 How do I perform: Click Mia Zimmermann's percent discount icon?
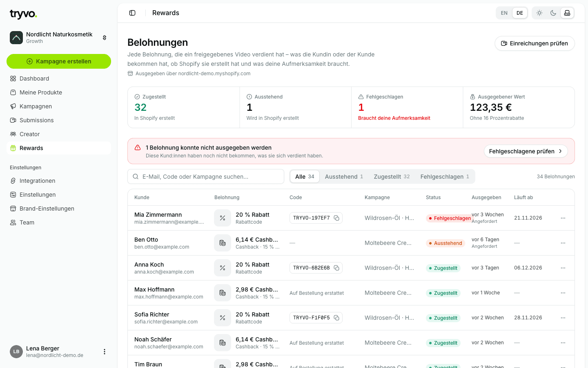[x=223, y=218]
